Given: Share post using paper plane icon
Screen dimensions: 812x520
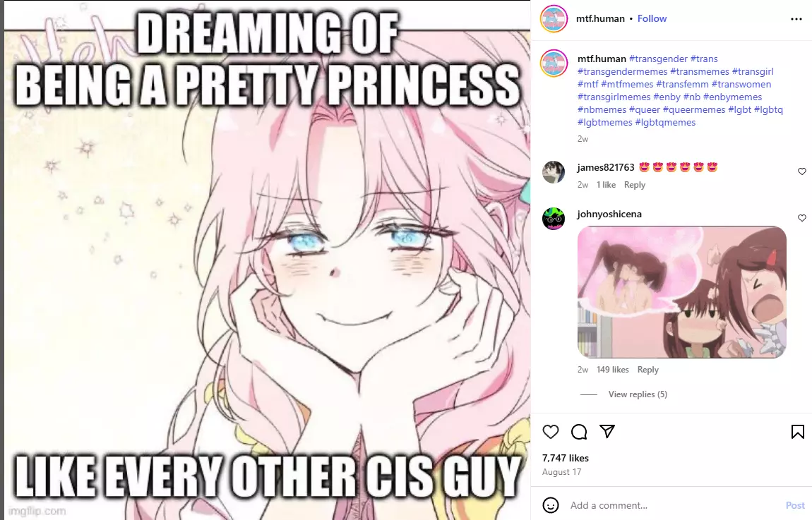Looking at the screenshot, I should click(x=607, y=431).
